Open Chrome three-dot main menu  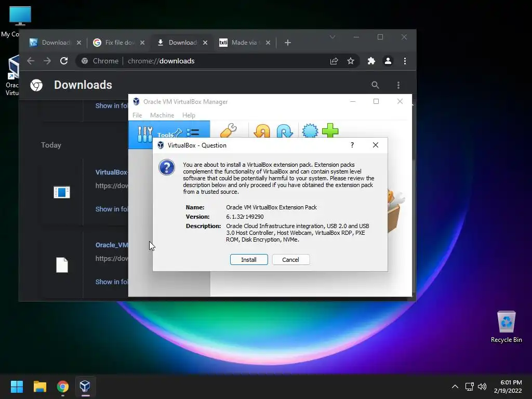(405, 61)
